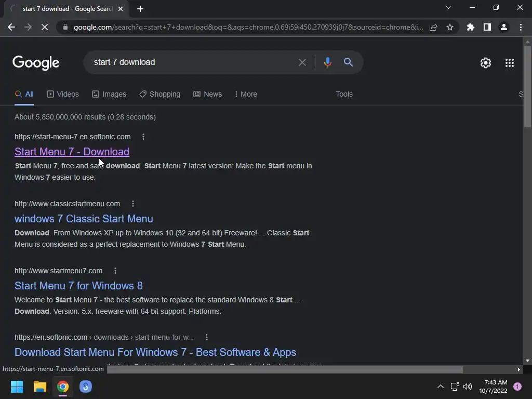
Task: Open Google apps grid
Action: click(x=509, y=63)
